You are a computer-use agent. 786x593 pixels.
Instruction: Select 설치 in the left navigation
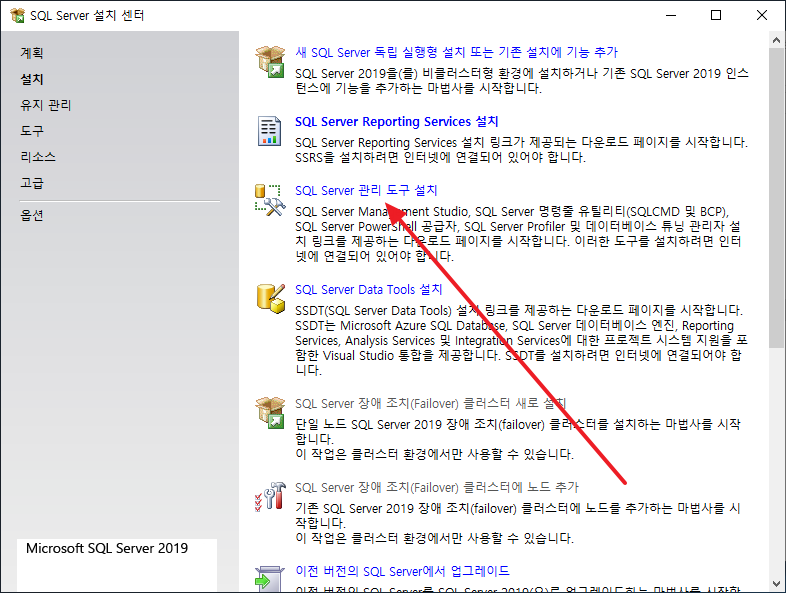pos(32,79)
